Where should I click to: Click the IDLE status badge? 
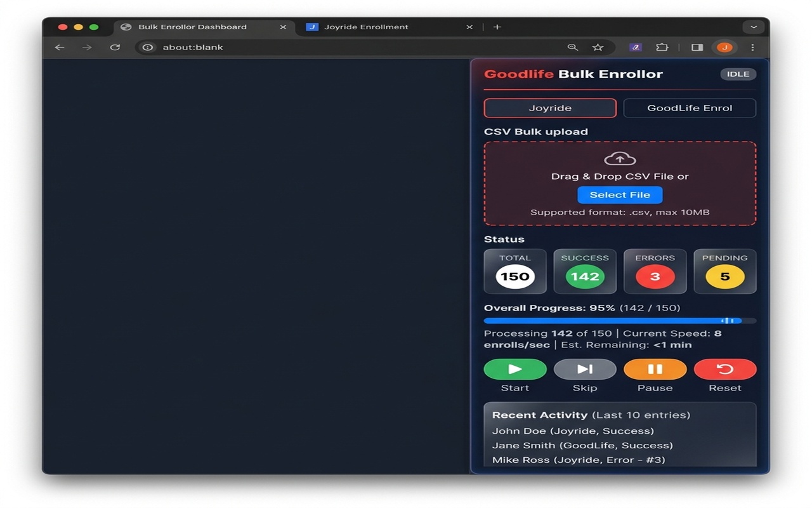(738, 74)
